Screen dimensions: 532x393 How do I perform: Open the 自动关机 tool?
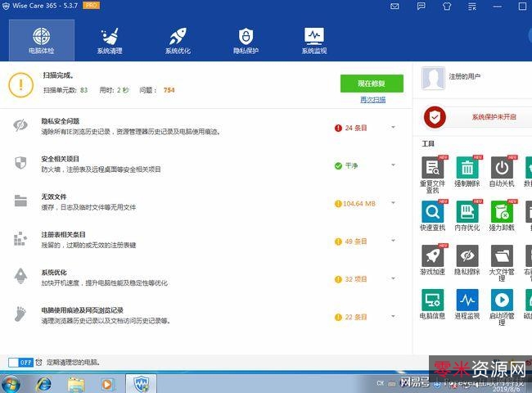pyautogui.click(x=502, y=171)
